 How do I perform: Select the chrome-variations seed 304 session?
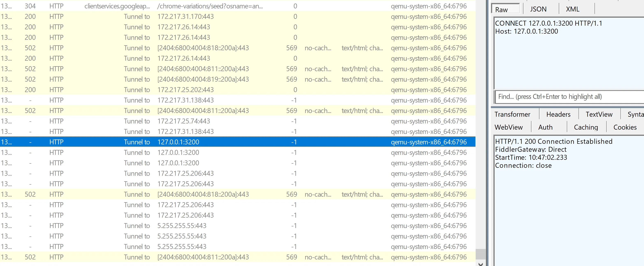[210, 6]
